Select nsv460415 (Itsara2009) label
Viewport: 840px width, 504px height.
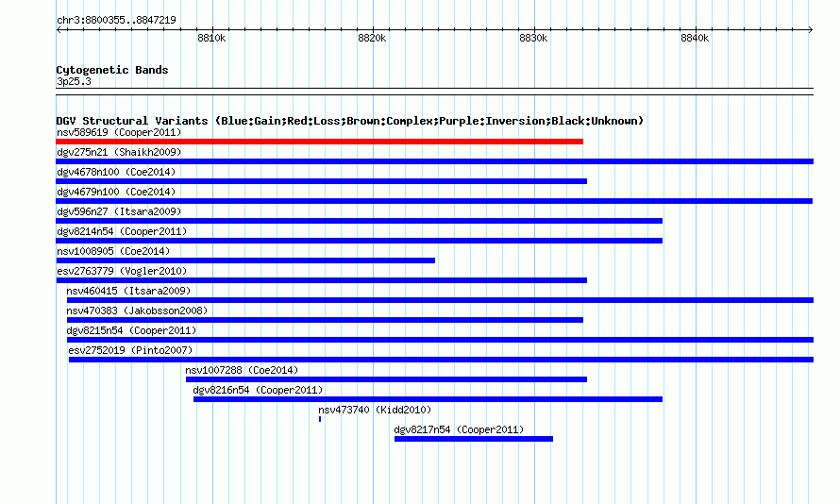128,291
